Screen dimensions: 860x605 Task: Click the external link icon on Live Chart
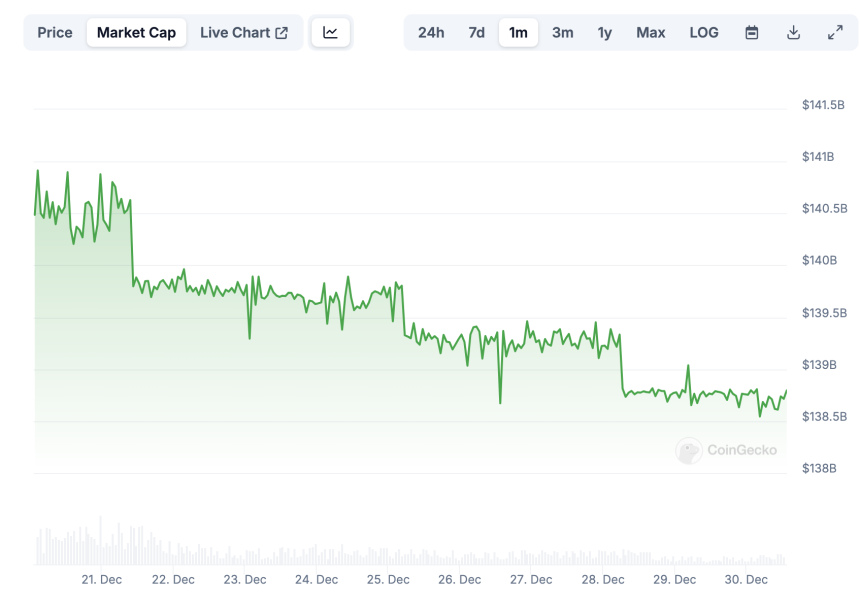(x=282, y=33)
